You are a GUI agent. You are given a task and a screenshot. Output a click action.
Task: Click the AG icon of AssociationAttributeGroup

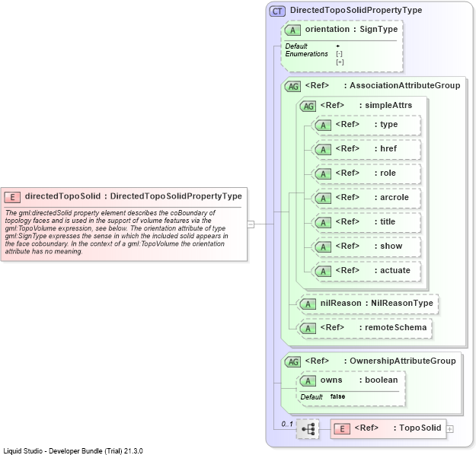pos(292,87)
